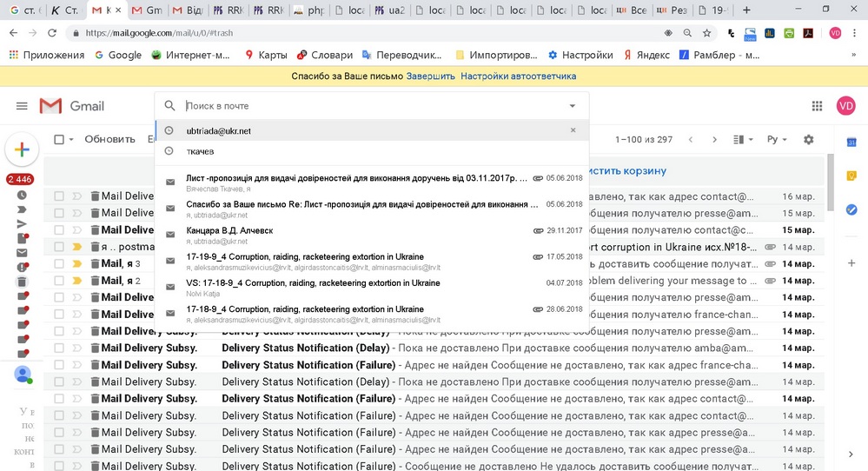868x471 pixels.
Task: Go to the previous page of messages
Action: [690, 139]
